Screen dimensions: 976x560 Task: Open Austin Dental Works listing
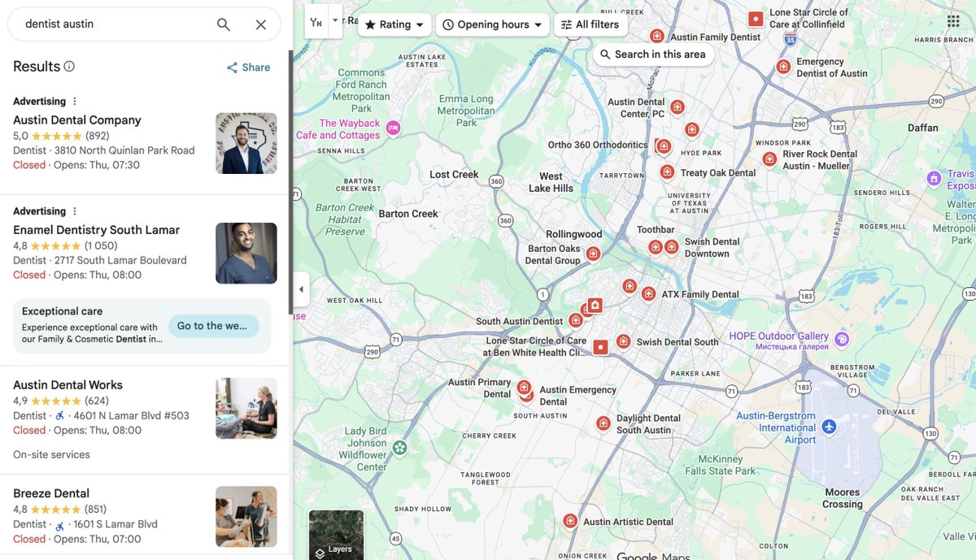(x=68, y=385)
